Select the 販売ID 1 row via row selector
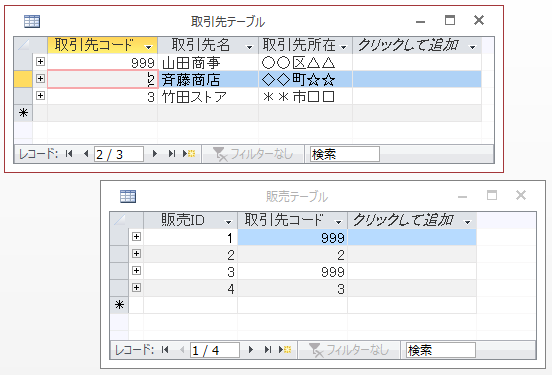Screen dimensions: 552x375 [119, 237]
